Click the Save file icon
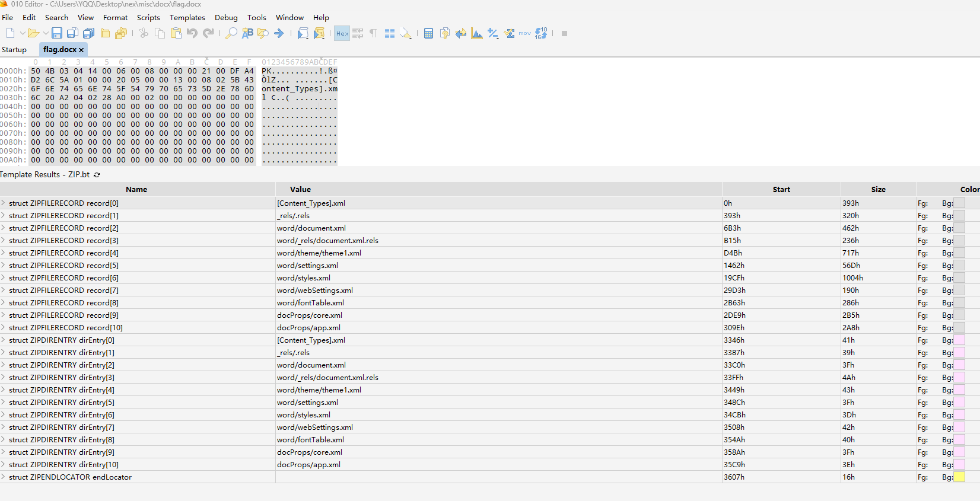The height and width of the screenshot is (501, 980). tap(57, 33)
